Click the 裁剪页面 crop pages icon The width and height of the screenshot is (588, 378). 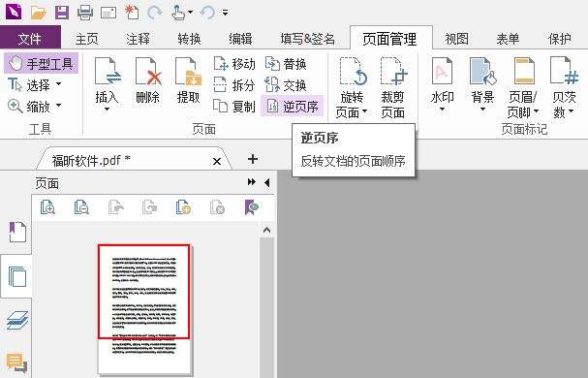pyautogui.click(x=393, y=72)
